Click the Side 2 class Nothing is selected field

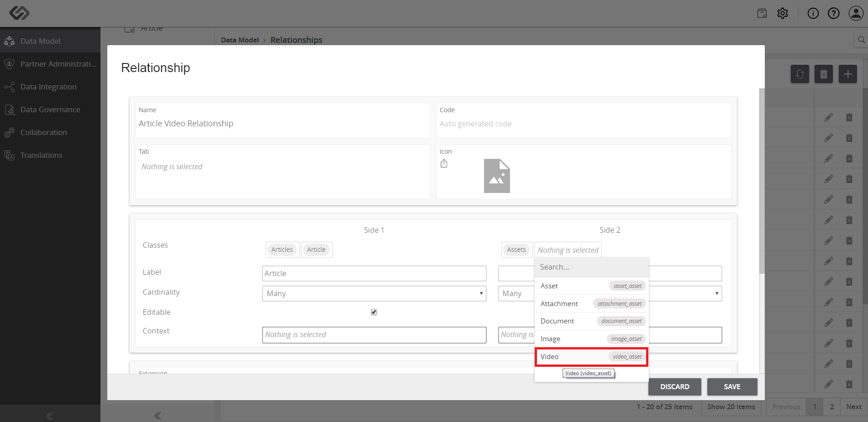[568, 250]
